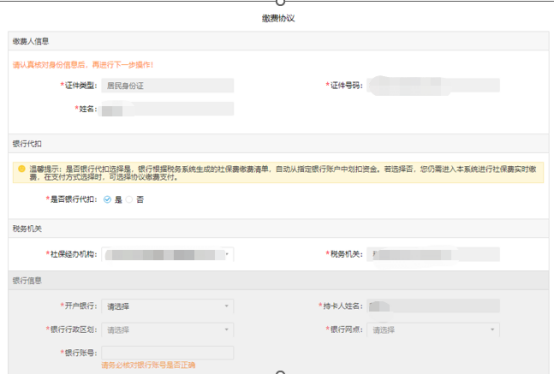Click the 银行账号 input field
Image resolution: width=554 pixels, height=374 pixels.
point(167,353)
